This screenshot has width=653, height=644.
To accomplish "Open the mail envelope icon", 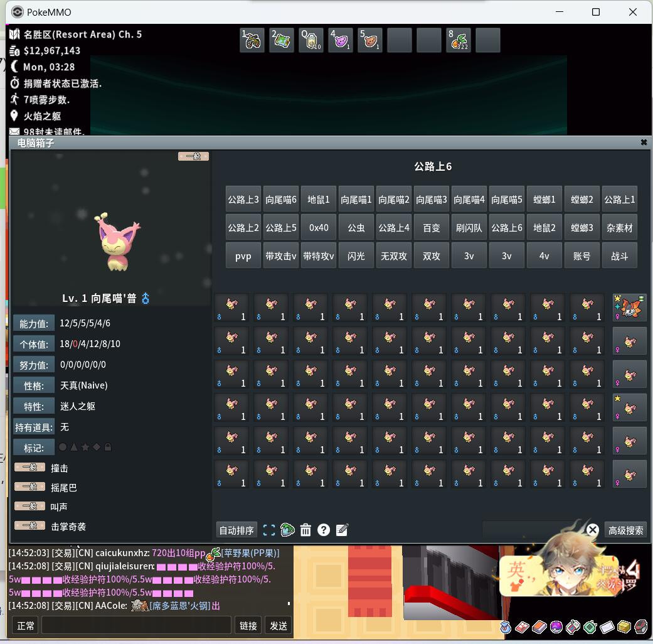I will pyautogui.click(x=607, y=627).
